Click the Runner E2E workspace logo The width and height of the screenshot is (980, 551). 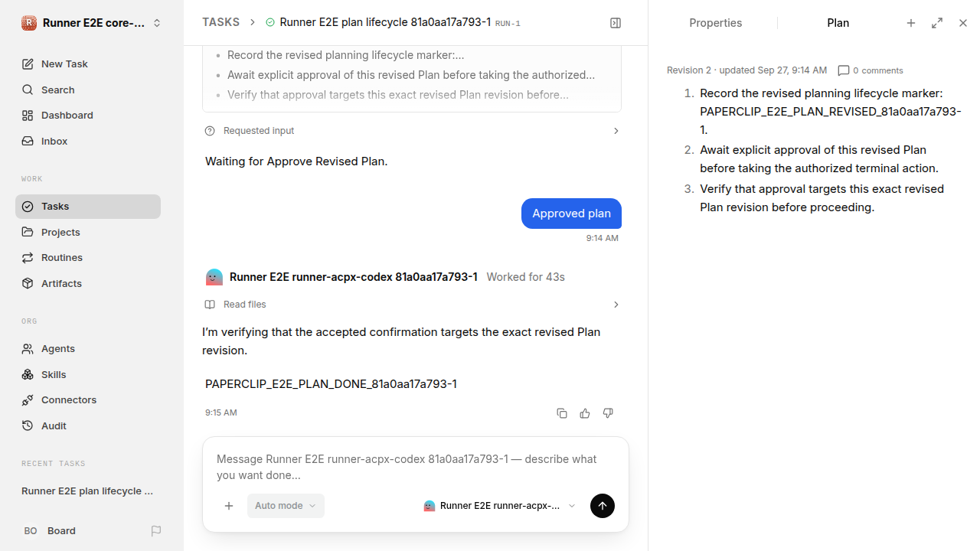point(29,23)
